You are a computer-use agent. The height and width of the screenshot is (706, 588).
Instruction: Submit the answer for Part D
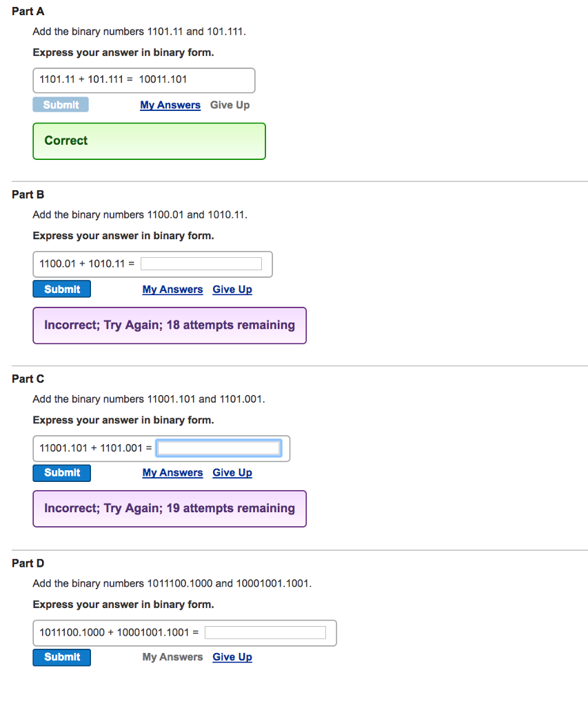tap(61, 657)
